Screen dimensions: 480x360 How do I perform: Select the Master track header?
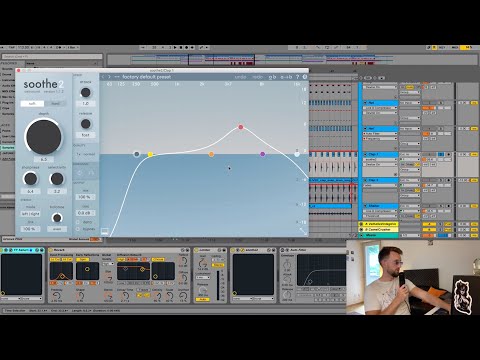pyautogui.click(x=378, y=235)
